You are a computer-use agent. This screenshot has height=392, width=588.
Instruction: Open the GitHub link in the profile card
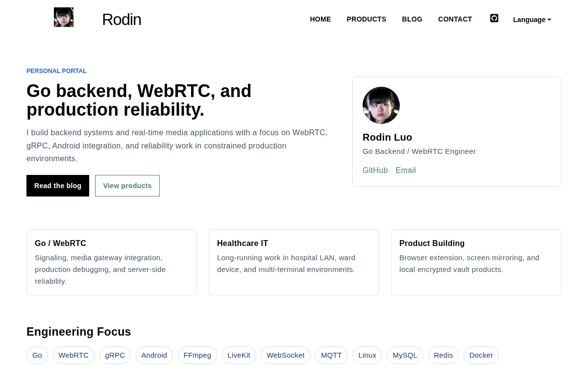375,171
